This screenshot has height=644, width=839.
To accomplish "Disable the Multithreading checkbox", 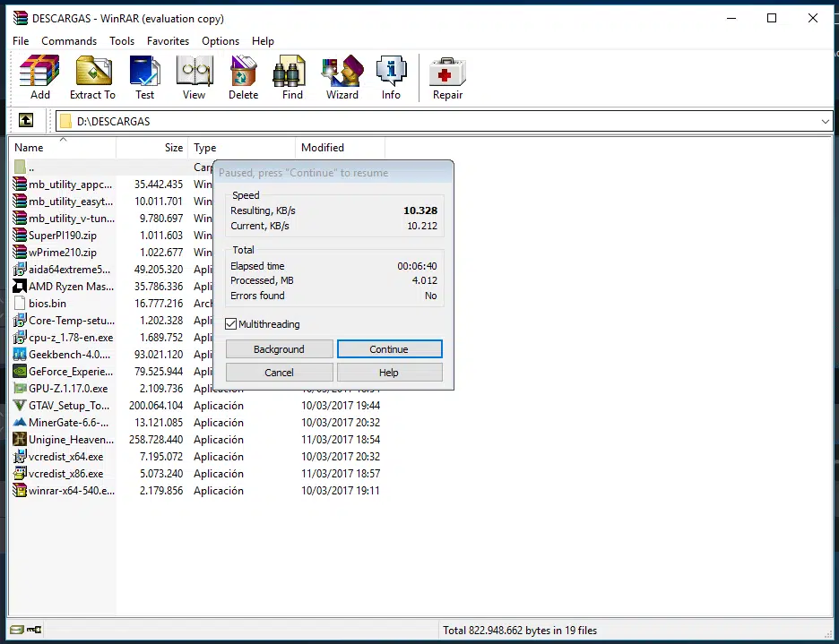I will pyautogui.click(x=231, y=324).
